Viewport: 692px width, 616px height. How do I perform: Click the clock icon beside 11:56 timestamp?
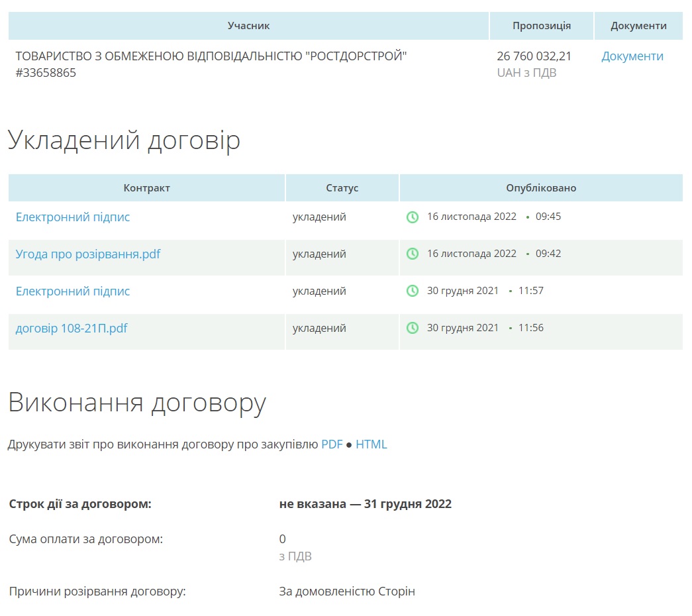(413, 329)
